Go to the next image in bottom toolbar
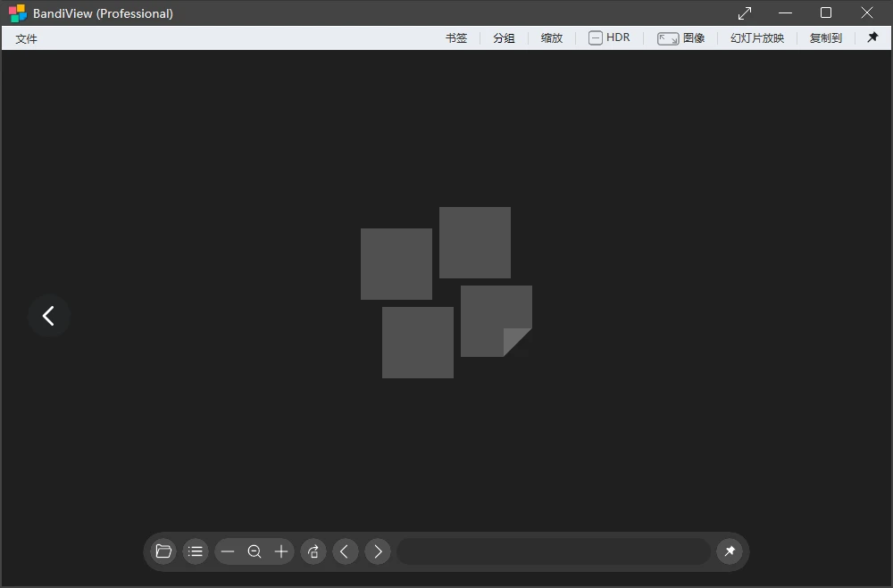 [x=378, y=551]
